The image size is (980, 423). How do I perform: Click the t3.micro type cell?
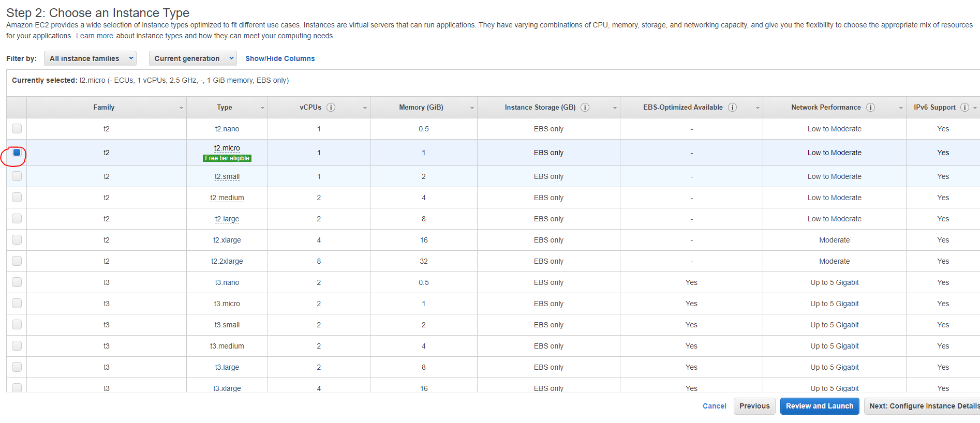point(227,304)
